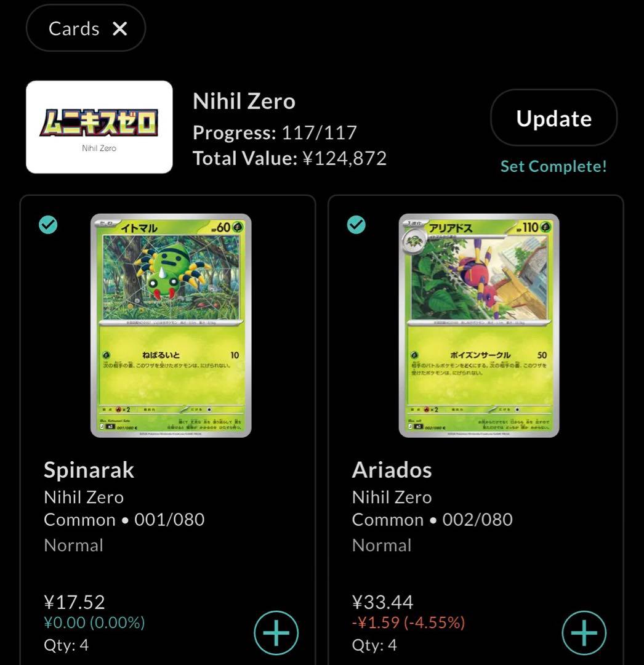Click the Set Complete! status text
This screenshot has width=644, height=665.
point(553,166)
